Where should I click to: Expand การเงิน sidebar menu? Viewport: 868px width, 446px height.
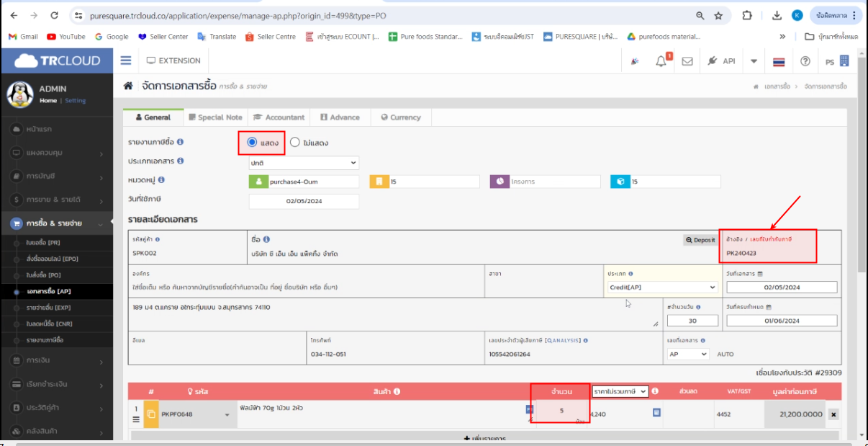coord(57,360)
